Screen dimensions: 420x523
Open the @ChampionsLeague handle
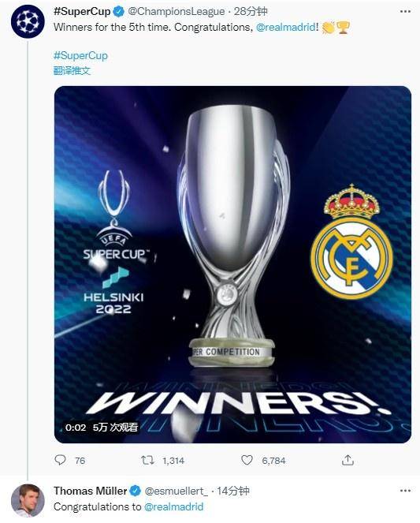tap(177, 12)
